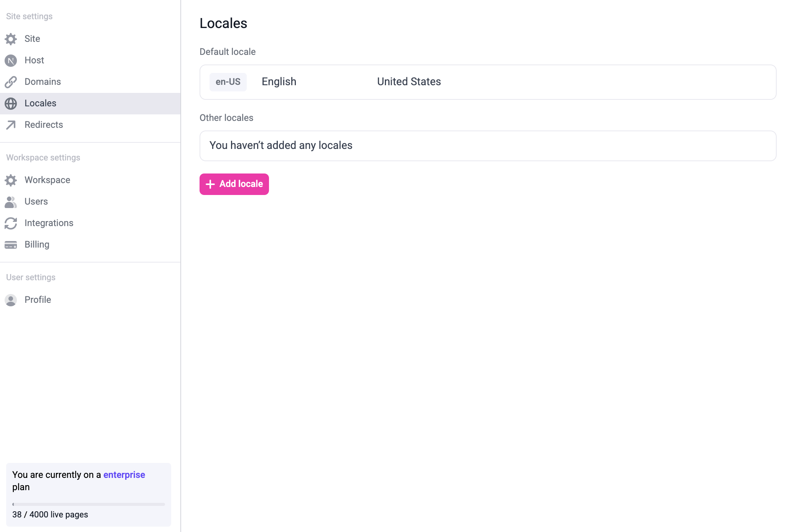Click the Integrations sync arrows icon

click(x=11, y=223)
